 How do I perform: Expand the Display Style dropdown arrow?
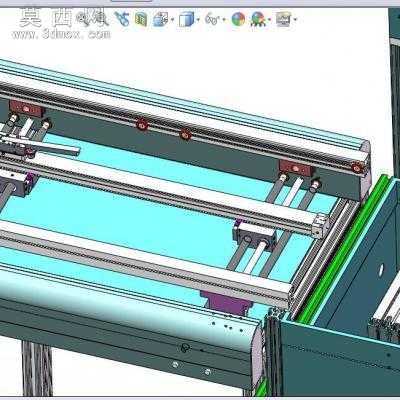198,20
